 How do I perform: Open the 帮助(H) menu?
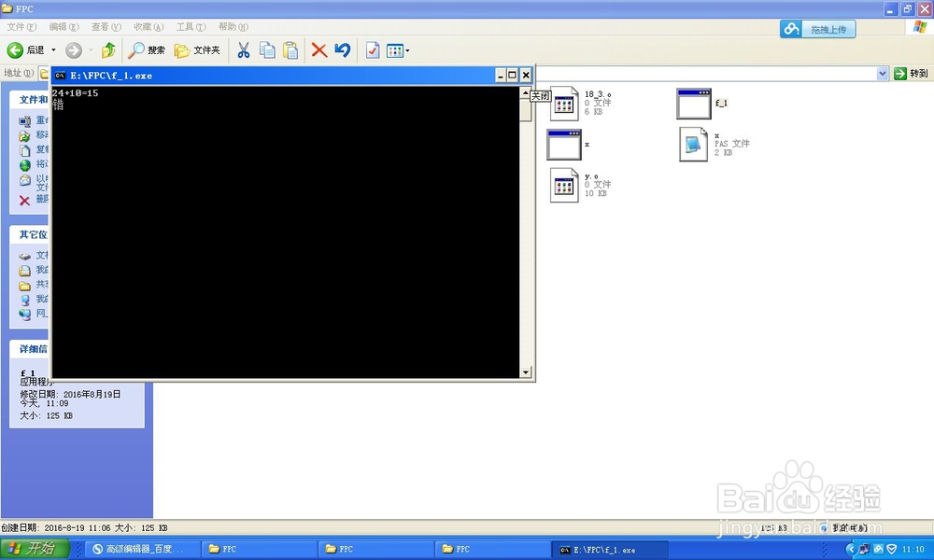tap(233, 27)
